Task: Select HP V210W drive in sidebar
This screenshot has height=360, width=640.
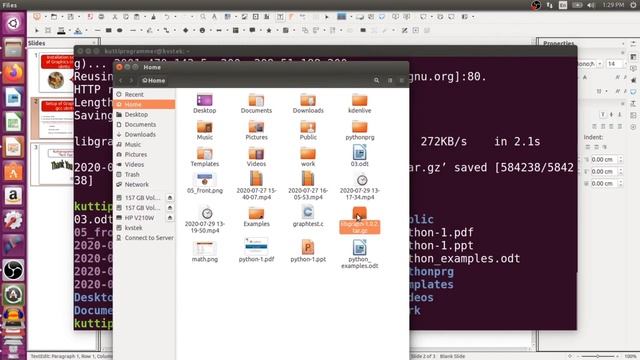Action: [139, 218]
